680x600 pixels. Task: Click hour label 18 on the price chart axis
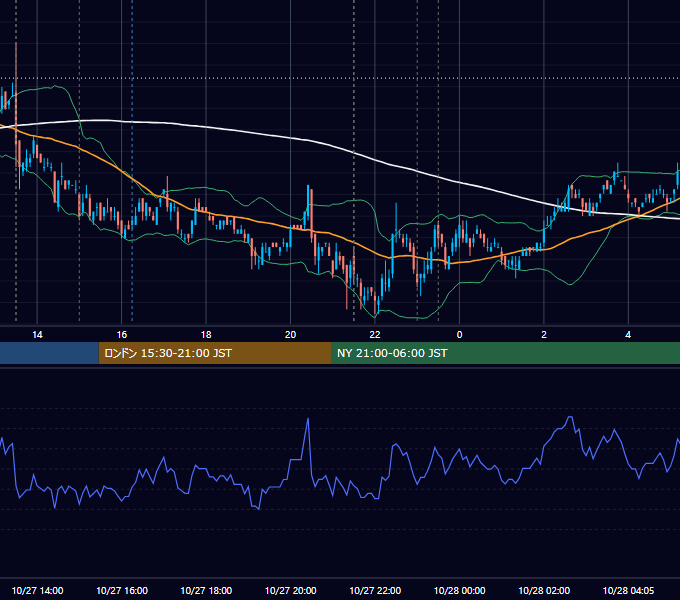click(206, 335)
